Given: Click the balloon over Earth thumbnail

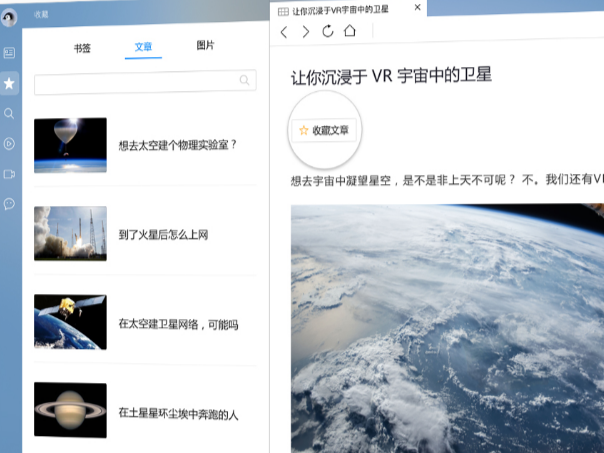Looking at the screenshot, I should tap(70, 145).
